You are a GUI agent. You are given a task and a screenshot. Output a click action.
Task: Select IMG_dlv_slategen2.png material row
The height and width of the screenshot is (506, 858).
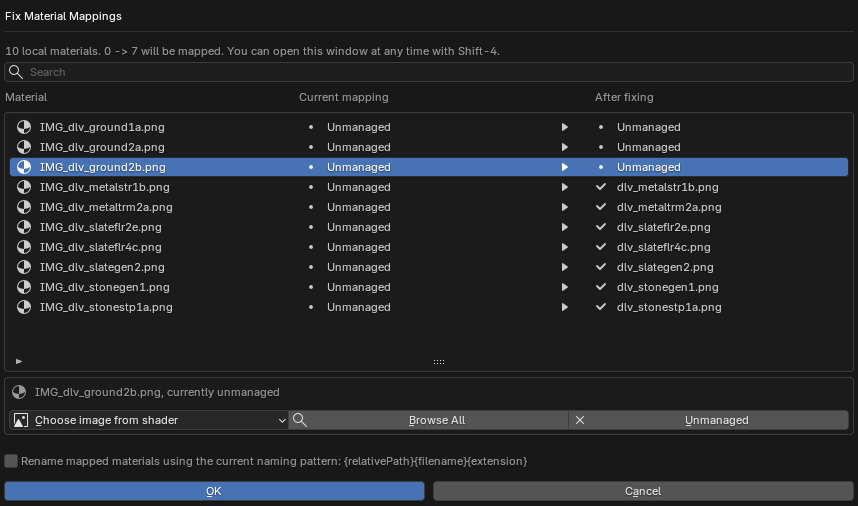[x=429, y=267]
